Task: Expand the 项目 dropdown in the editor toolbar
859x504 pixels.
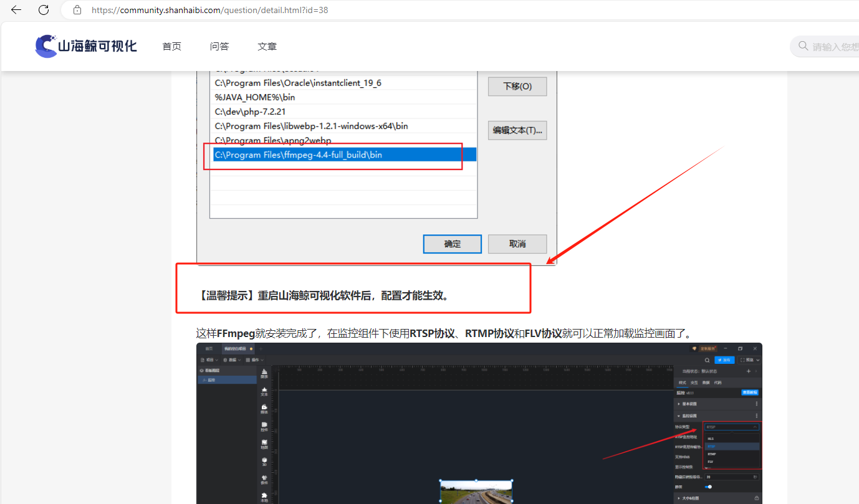Action: coord(209,360)
